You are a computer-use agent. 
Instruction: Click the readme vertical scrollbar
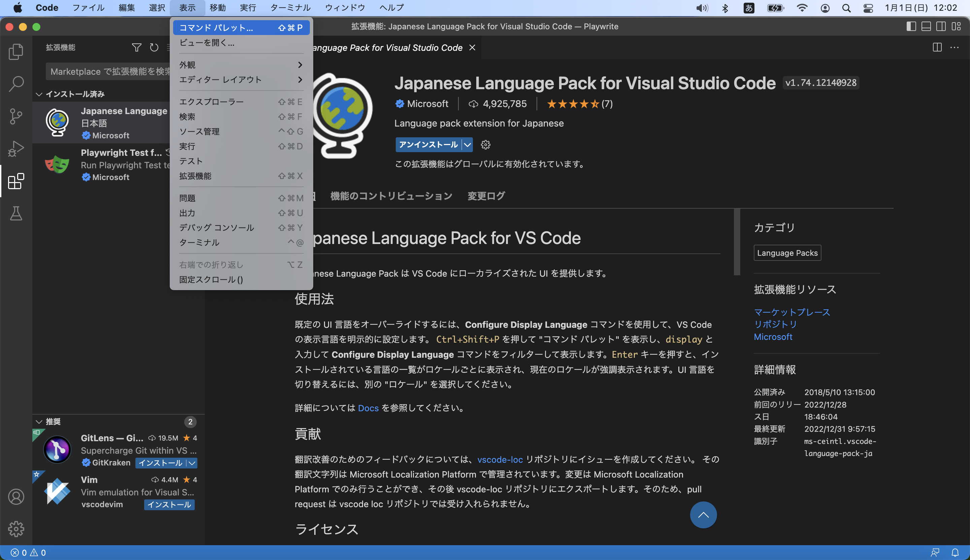(737, 242)
